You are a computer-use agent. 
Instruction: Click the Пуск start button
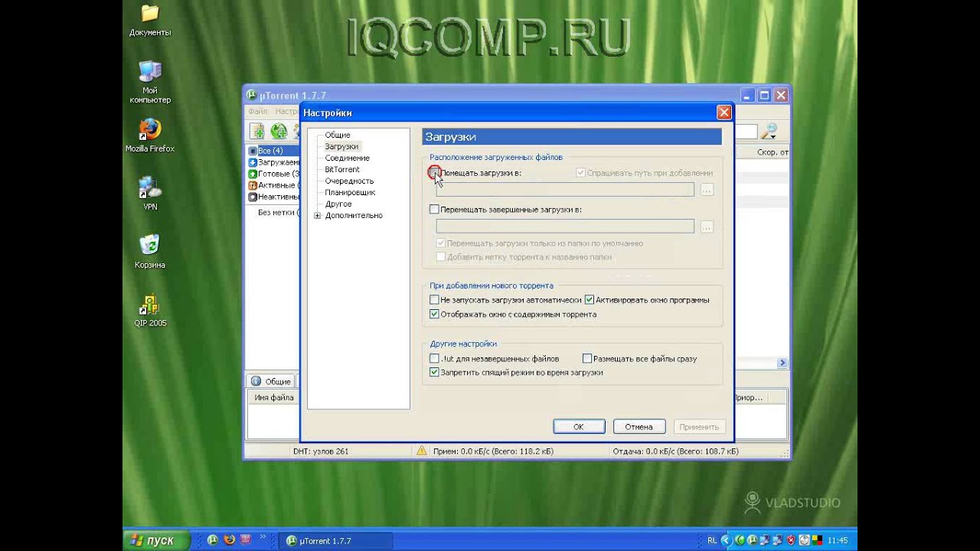click(156, 540)
